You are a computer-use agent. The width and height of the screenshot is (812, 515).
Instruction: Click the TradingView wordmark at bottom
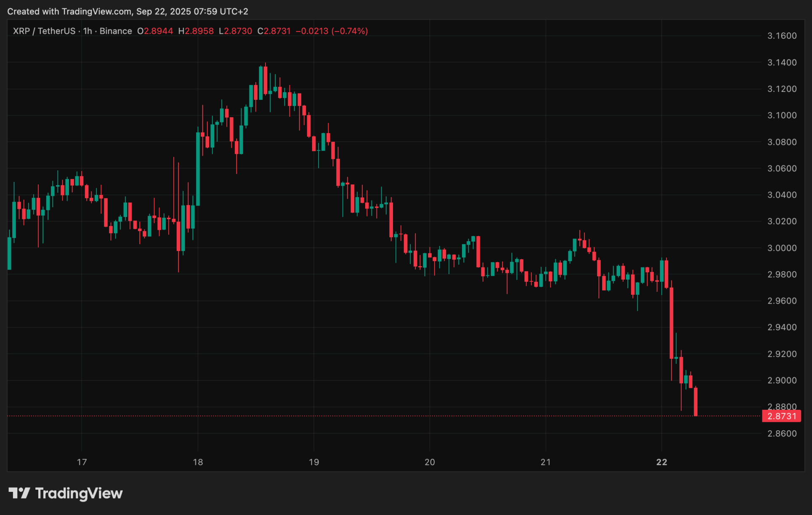point(79,493)
